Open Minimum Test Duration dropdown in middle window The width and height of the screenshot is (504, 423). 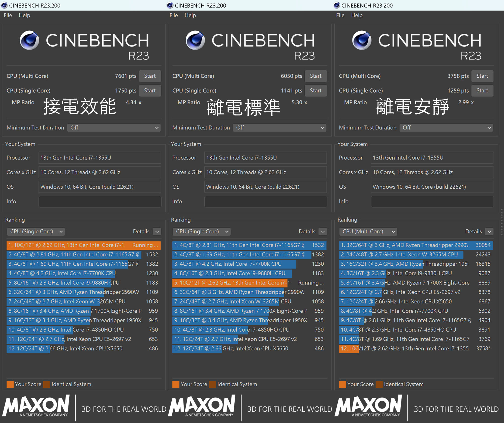point(280,128)
